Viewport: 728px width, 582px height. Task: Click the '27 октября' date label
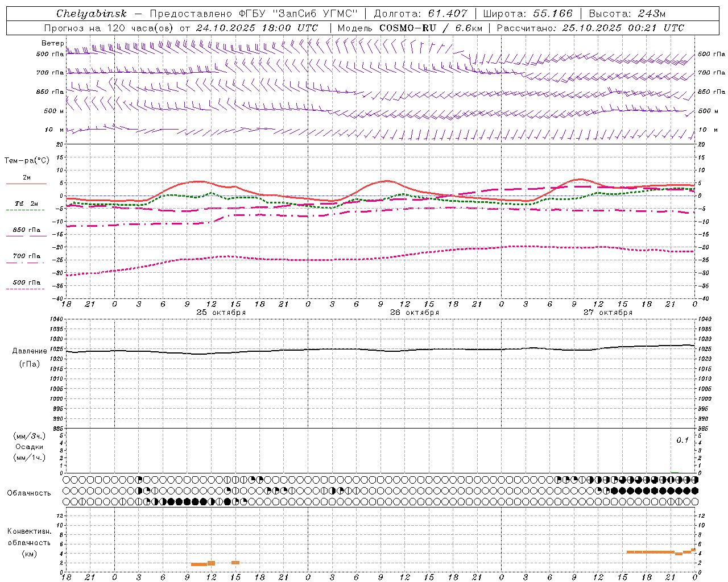(608, 313)
